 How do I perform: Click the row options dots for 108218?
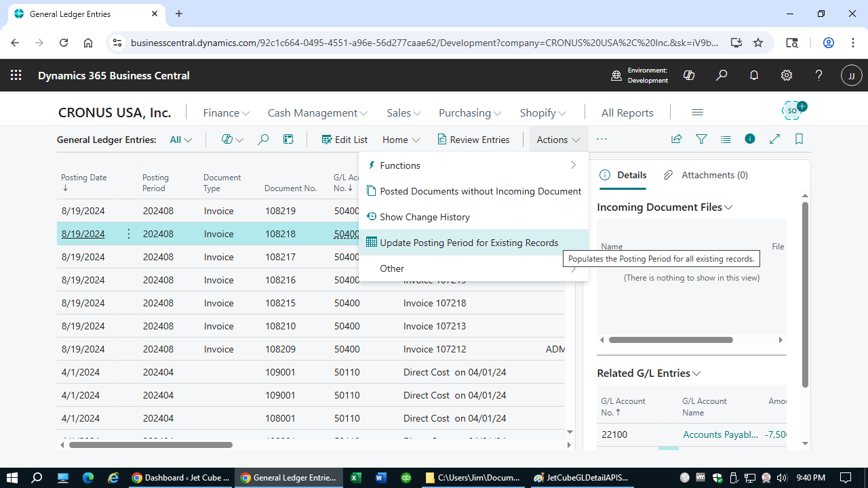(x=129, y=234)
